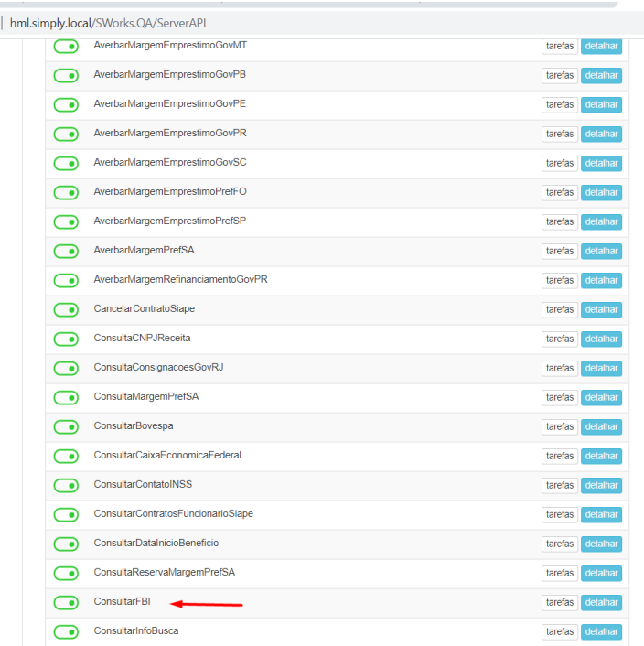Toggle the ConsultarDataInicioBeneficio switch
The height and width of the screenshot is (646, 644).
pos(66,544)
